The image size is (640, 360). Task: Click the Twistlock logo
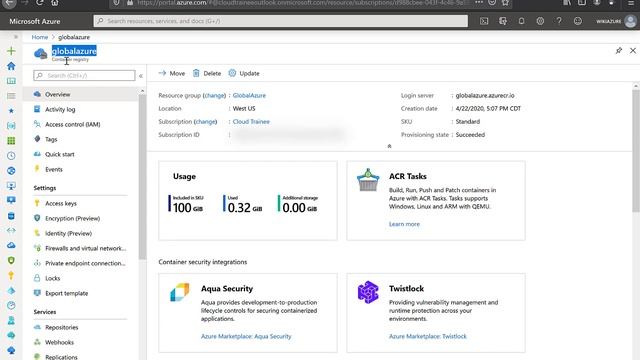[368, 292]
